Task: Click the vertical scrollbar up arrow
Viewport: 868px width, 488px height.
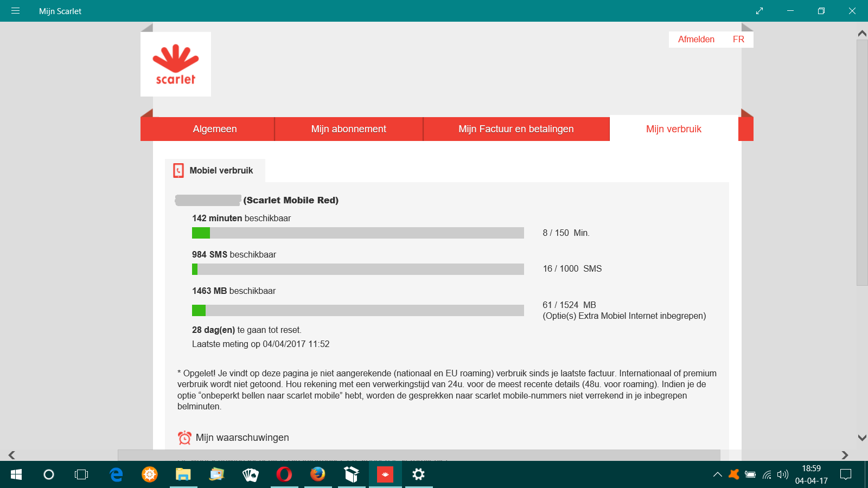Action: (x=861, y=33)
